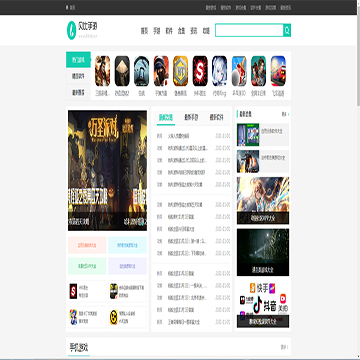Screen dimensions: 360x360
Task: Switch to the 最新手游 tab
Action: [x=191, y=117]
